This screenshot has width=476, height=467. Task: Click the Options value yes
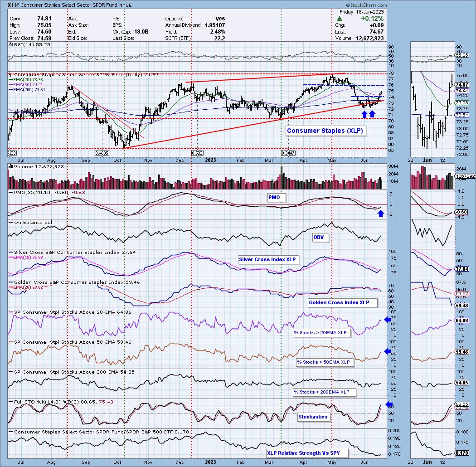tap(220, 19)
